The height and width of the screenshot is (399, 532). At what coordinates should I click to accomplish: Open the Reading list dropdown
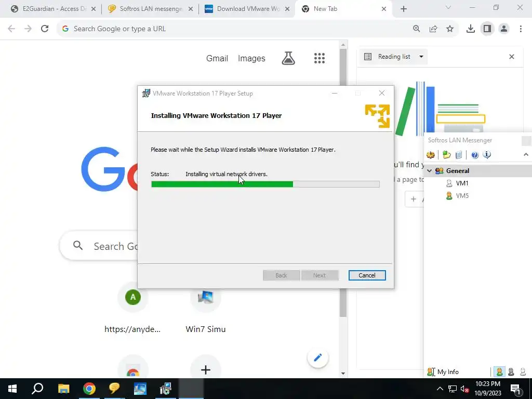click(x=394, y=57)
